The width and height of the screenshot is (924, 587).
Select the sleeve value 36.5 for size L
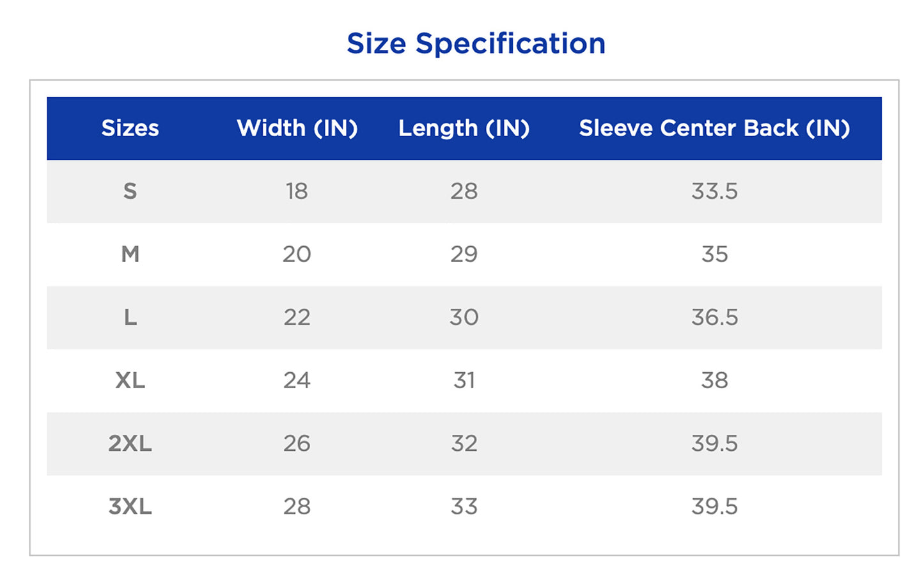pyautogui.click(x=714, y=317)
